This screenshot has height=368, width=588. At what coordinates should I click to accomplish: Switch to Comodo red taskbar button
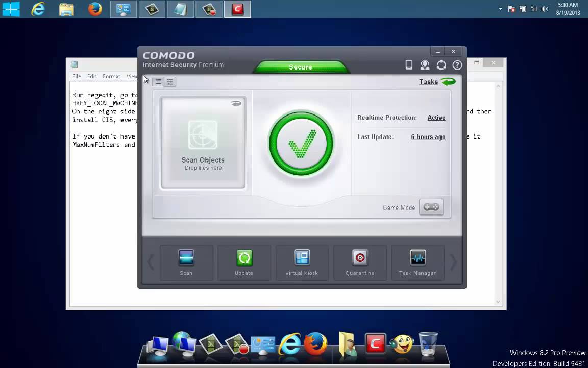click(x=237, y=9)
